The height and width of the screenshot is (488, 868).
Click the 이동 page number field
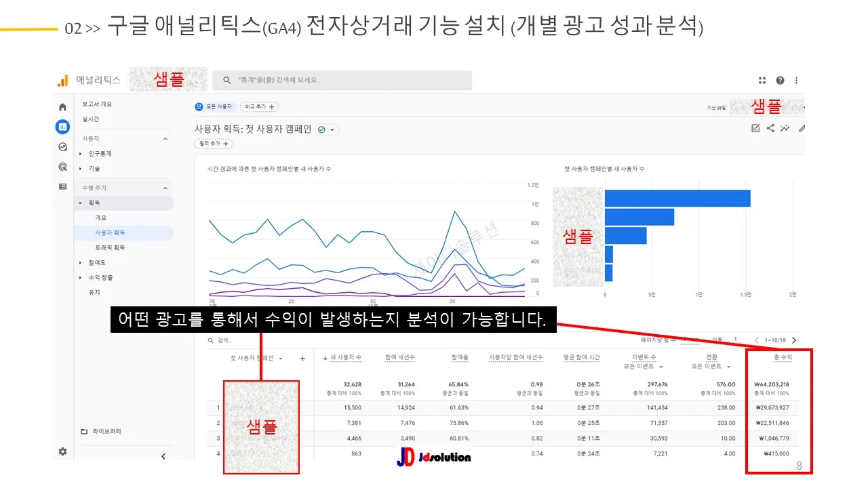[x=736, y=340]
